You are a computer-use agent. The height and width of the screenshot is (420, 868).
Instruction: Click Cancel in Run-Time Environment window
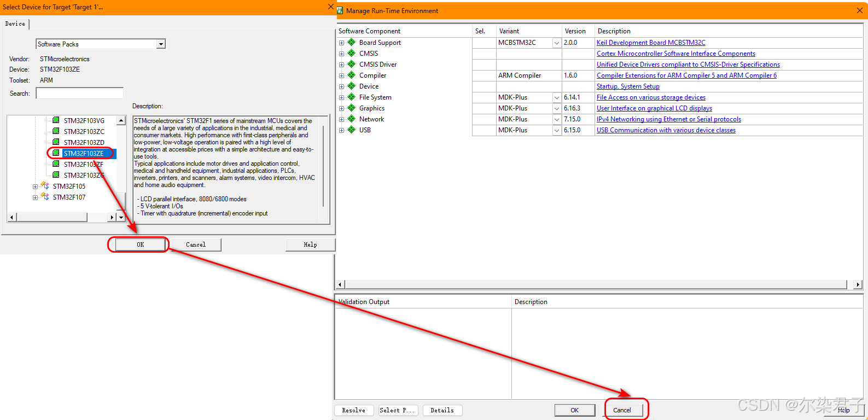[622, 410]
